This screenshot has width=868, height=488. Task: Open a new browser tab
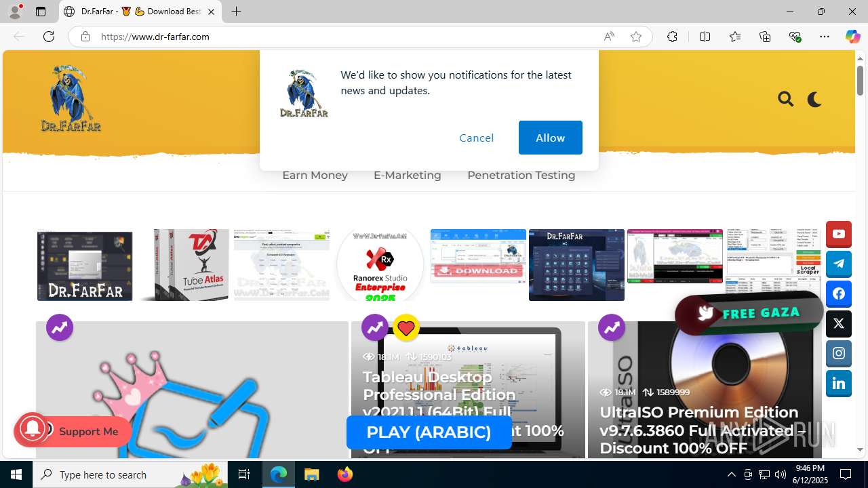(236, 12)
